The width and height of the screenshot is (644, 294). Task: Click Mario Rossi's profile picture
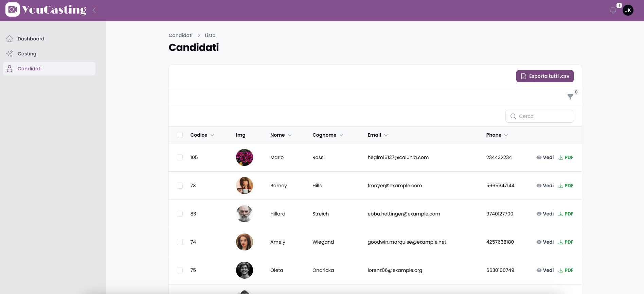point(245,157)
